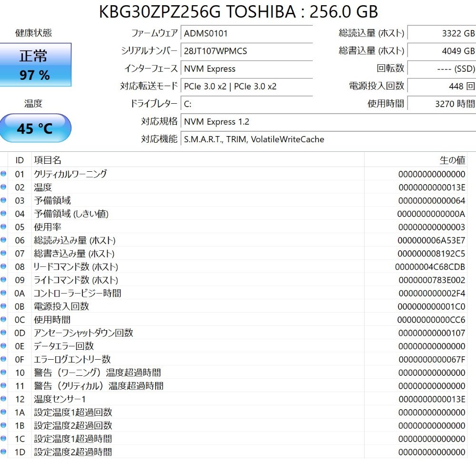The width and height of the screenshot is (476, 471).
Task: Click the NVM Express interface field
Action: coord(247,69)
